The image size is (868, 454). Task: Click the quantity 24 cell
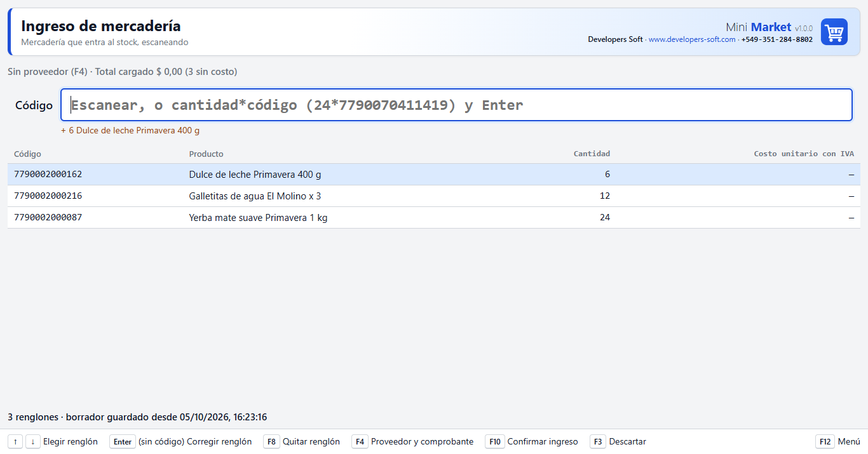(x=605, y=218)
